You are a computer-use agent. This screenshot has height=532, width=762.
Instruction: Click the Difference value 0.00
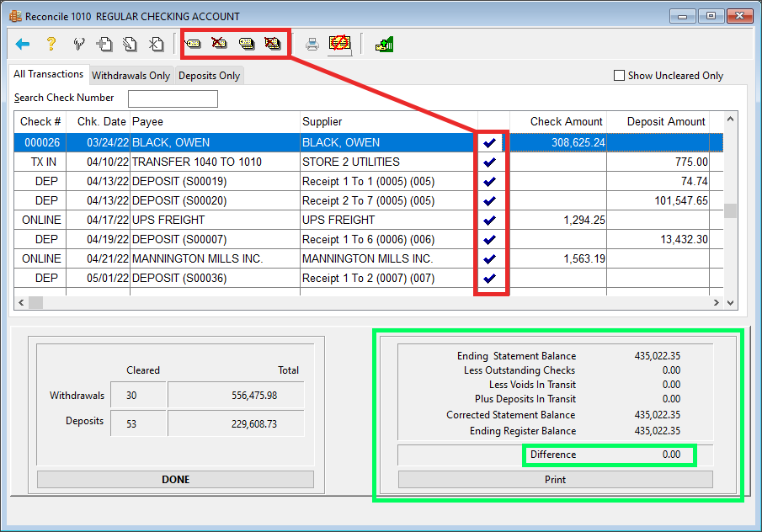point(671,455)
